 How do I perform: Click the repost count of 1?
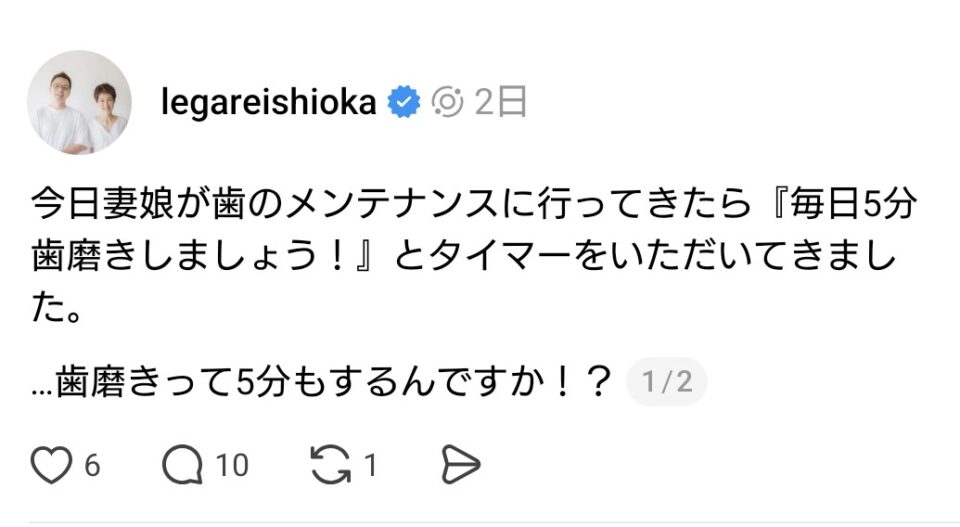click(370, 465)
